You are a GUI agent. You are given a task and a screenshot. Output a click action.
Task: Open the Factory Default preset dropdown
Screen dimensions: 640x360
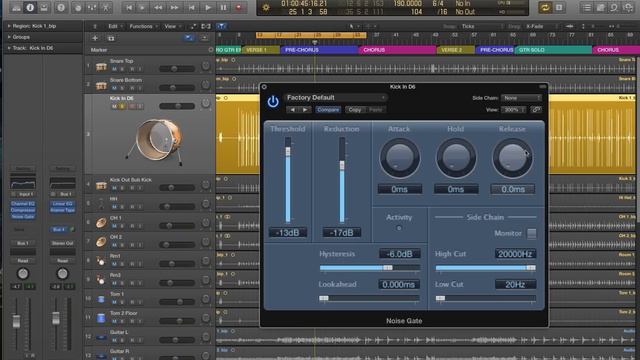click(x=336, y=98)
